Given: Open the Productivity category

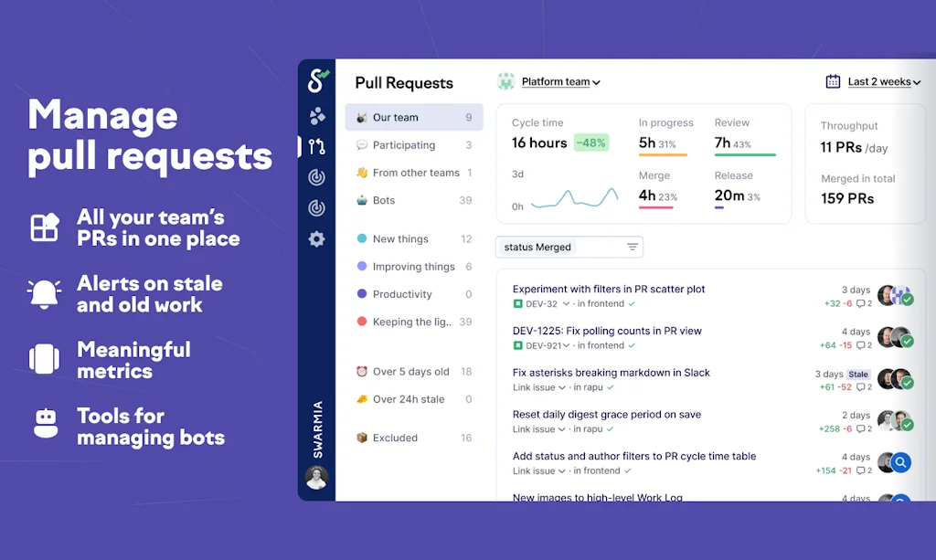Looking at the screenshot, I should click(414, 294).
